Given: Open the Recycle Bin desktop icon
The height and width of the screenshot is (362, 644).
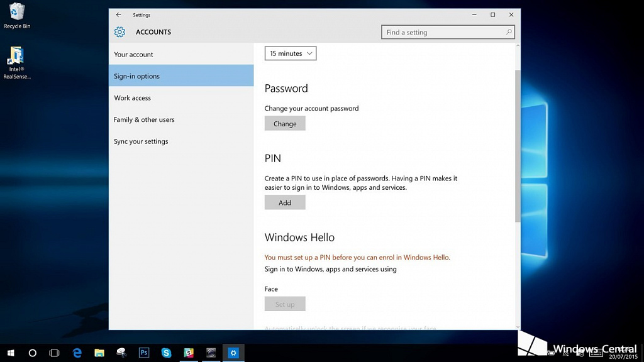Looking at the screenshot, I should 17,16.
